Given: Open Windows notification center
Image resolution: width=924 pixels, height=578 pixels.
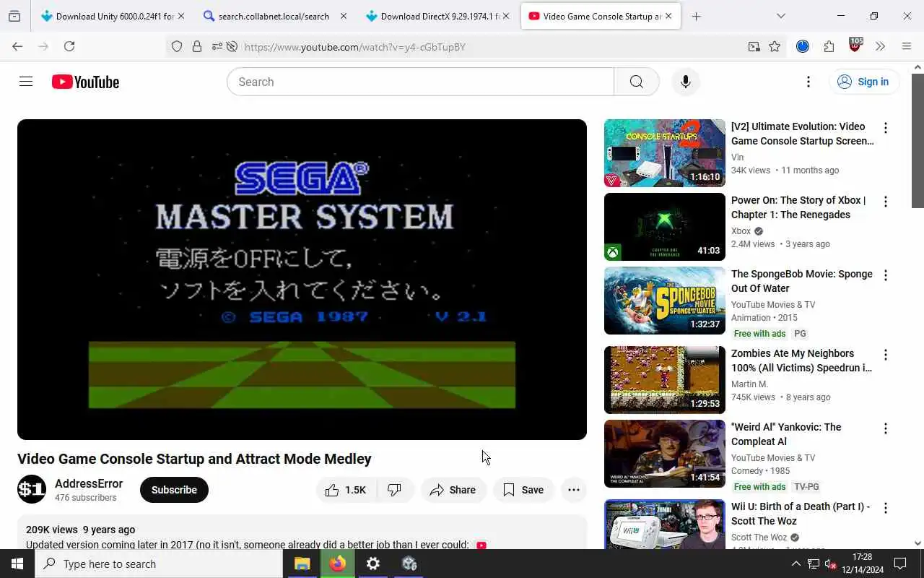Looking at the screenshot, I should [900, 564].
